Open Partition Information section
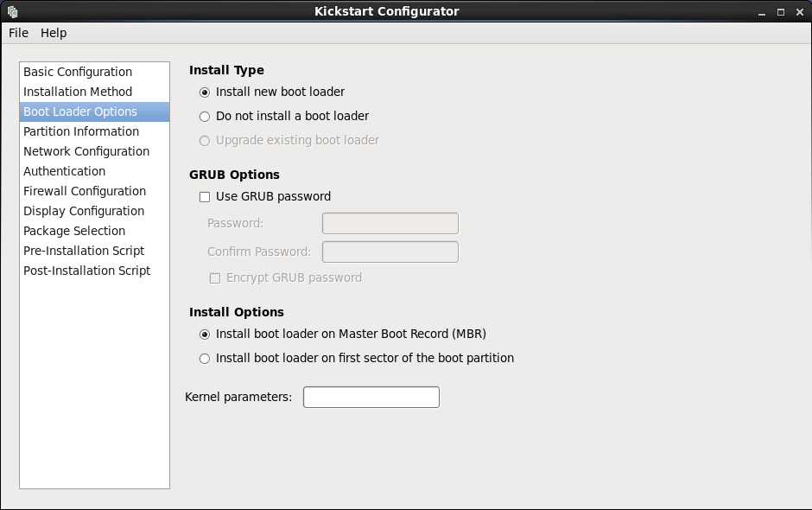Image resolution: width=812 pixels, height=510 pixels. pos(81,131)
